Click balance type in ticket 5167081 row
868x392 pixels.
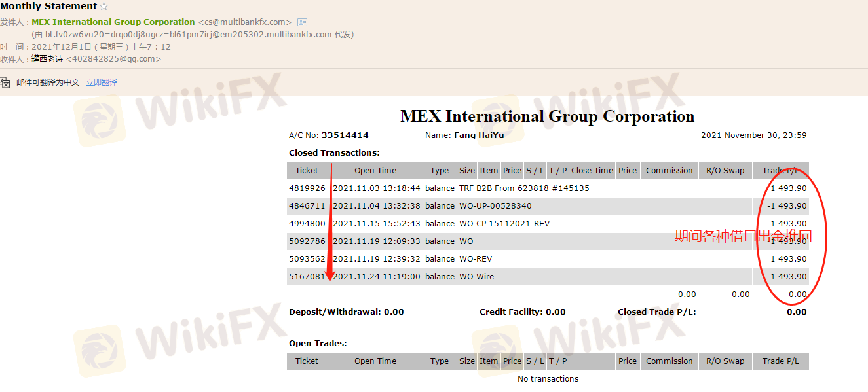coord(440,277)
